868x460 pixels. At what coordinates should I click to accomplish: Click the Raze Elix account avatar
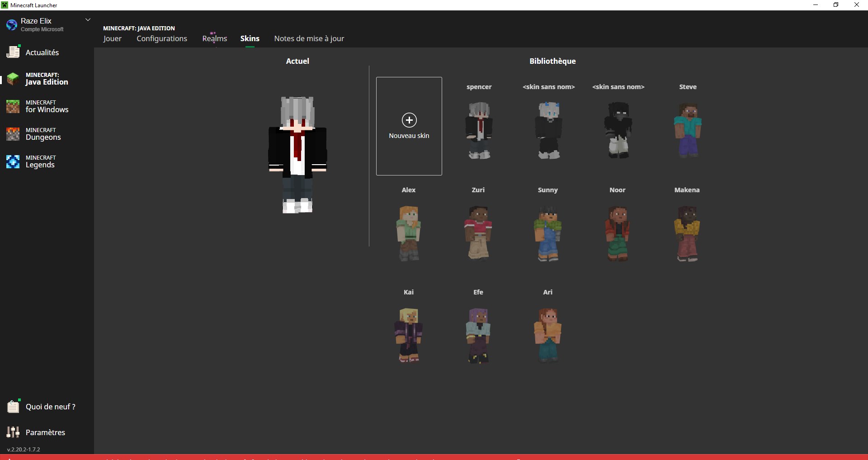(12, 24)
